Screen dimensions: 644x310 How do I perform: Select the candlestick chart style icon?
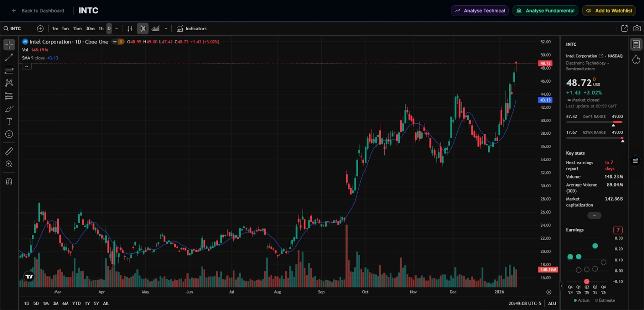click(143, 29)
